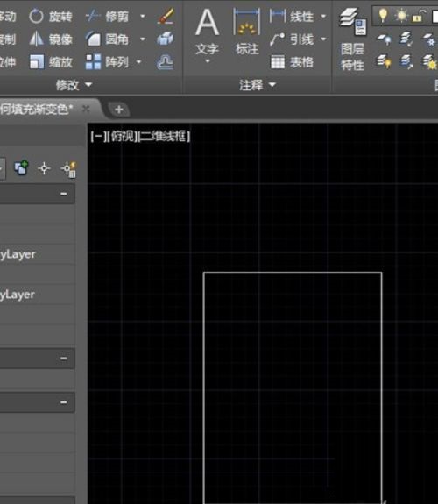Open a new drawing tab with plus
438x504 pixels.
pyautogui.click(x=118, y=110)
